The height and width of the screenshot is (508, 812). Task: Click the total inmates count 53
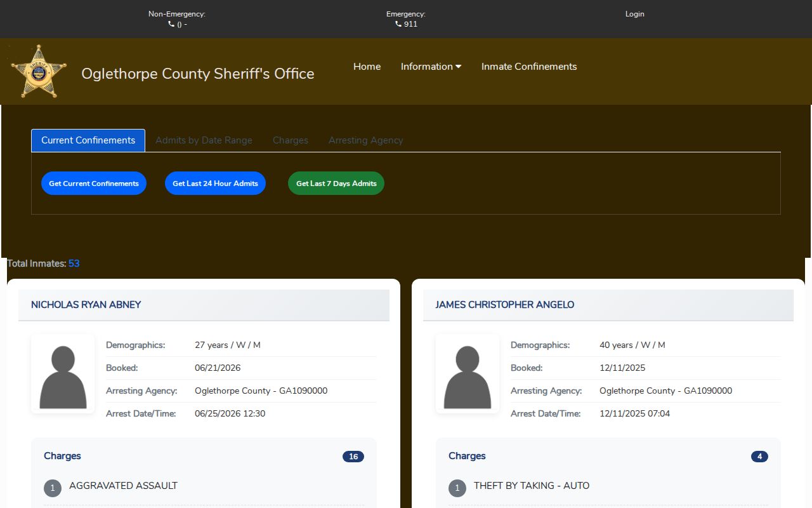pyautogui.click(x=74, y=264)
